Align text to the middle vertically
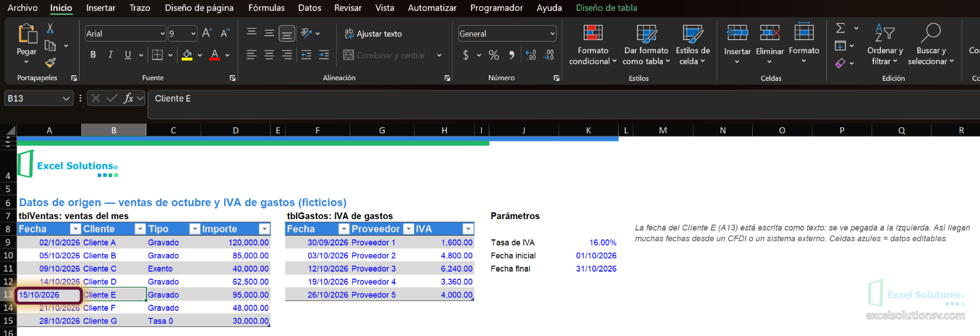Viewport: 980px width, 336px height. [269, 33]
